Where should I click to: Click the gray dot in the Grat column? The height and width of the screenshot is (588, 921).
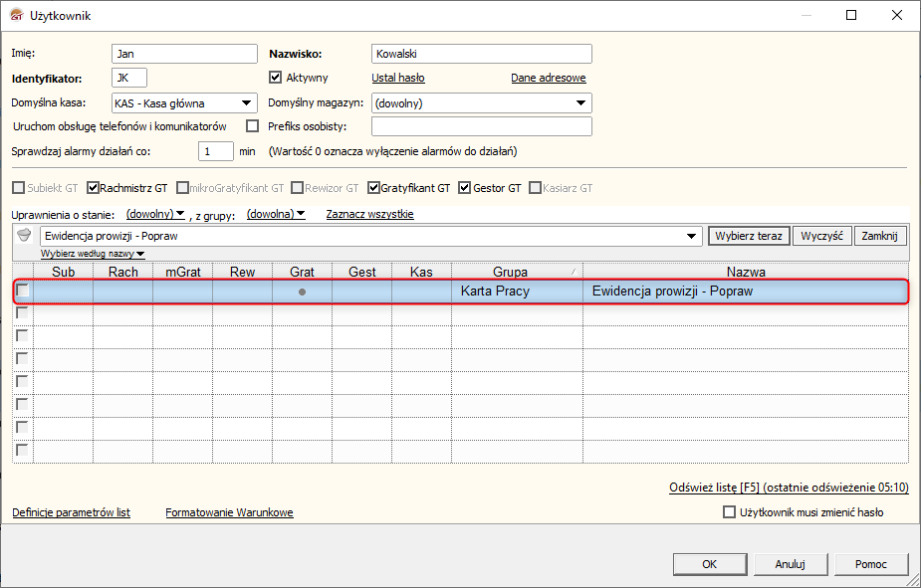(x=302, y=292)
